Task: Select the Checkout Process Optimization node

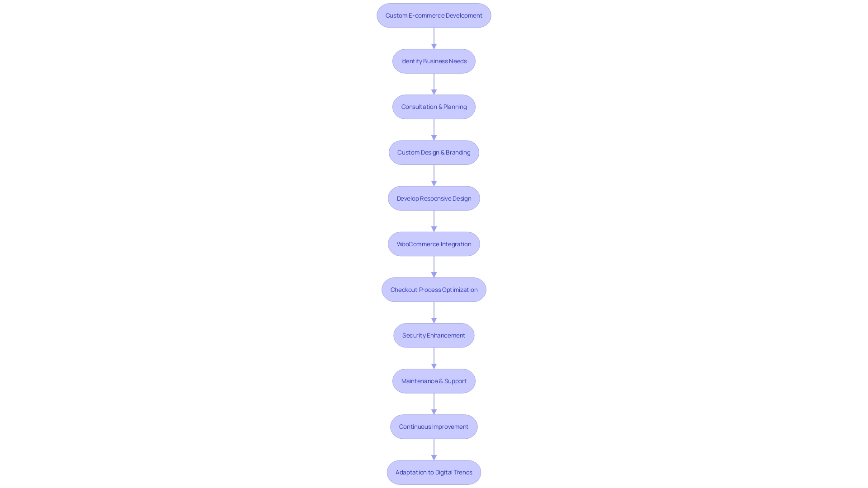Action: (x=434, y=289)
